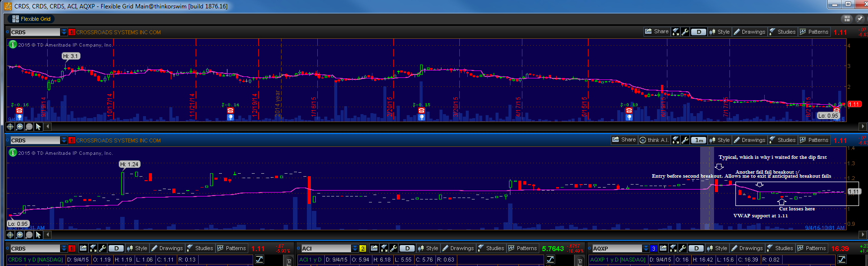Click the telephone event marker near 9/4 on daily chart
This screenshot has height=266, width=868.
(x=19, y=111)
